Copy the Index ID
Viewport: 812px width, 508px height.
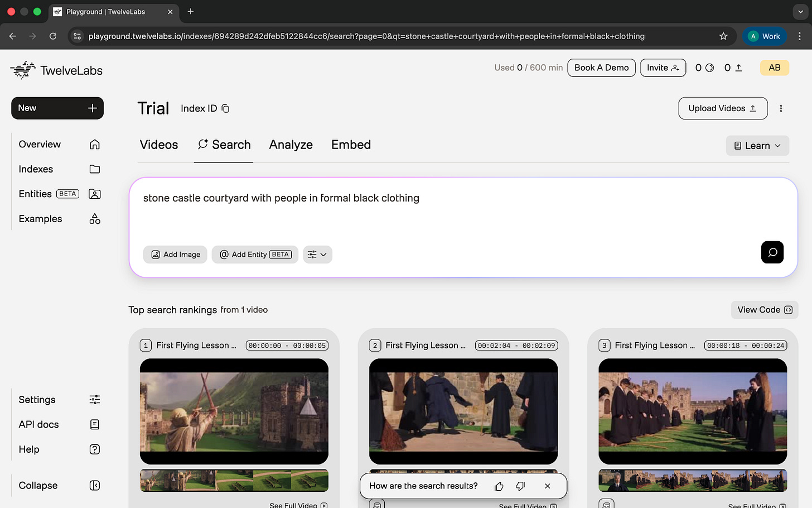coord(225,108)
